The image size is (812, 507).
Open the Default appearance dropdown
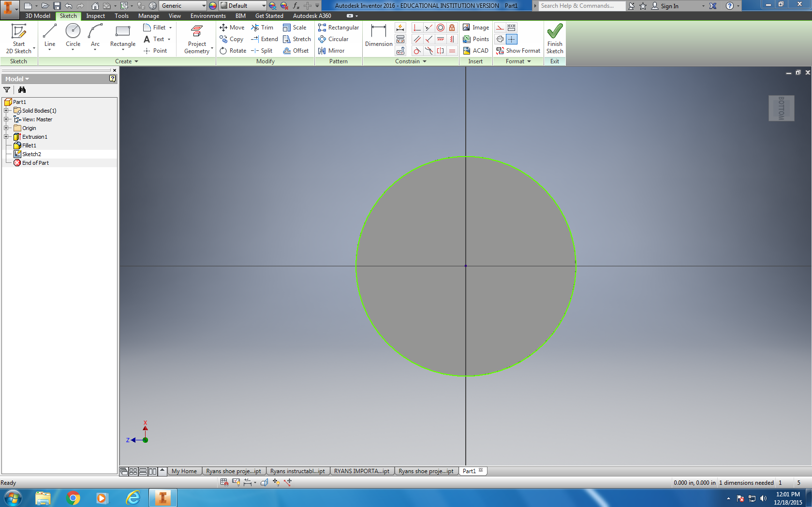(243, 6)
